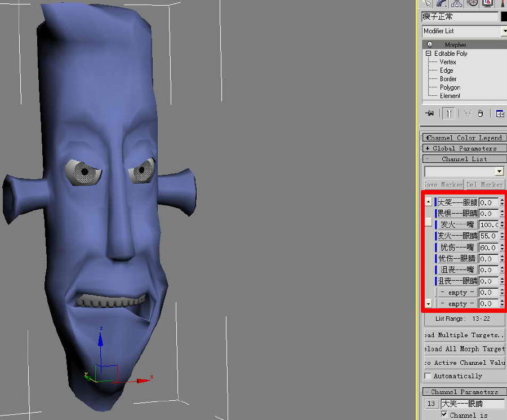Open Configure Modifier Sets icon
Viewport: 507px width, 420px height.
[x=500, y=113]
